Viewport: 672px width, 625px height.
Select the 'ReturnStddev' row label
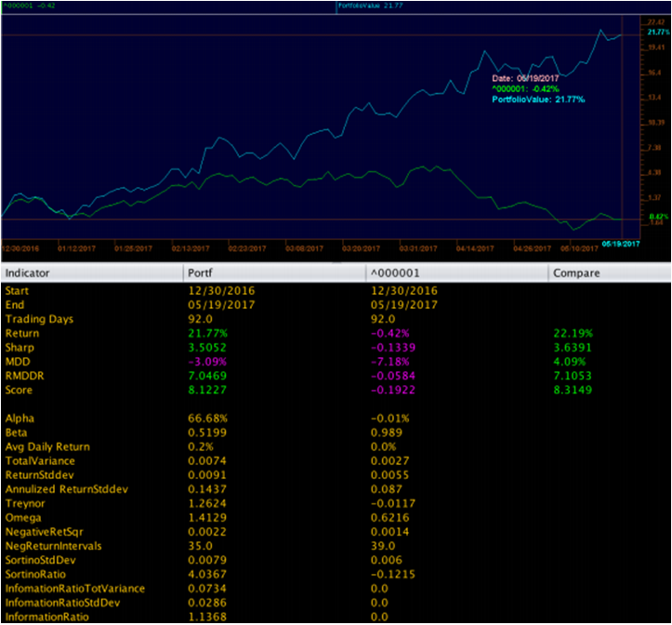tap(39, 475)
